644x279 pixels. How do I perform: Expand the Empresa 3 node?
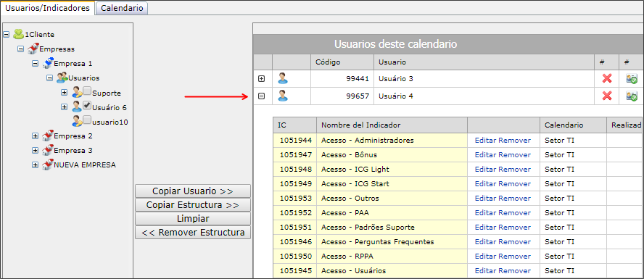tap(35, 151)
